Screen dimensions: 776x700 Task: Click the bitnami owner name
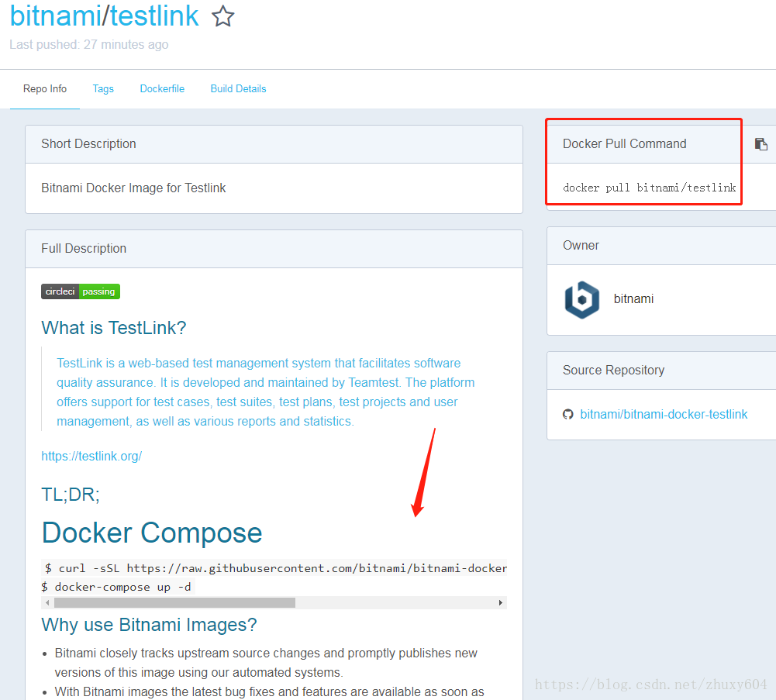pos(633,299)
